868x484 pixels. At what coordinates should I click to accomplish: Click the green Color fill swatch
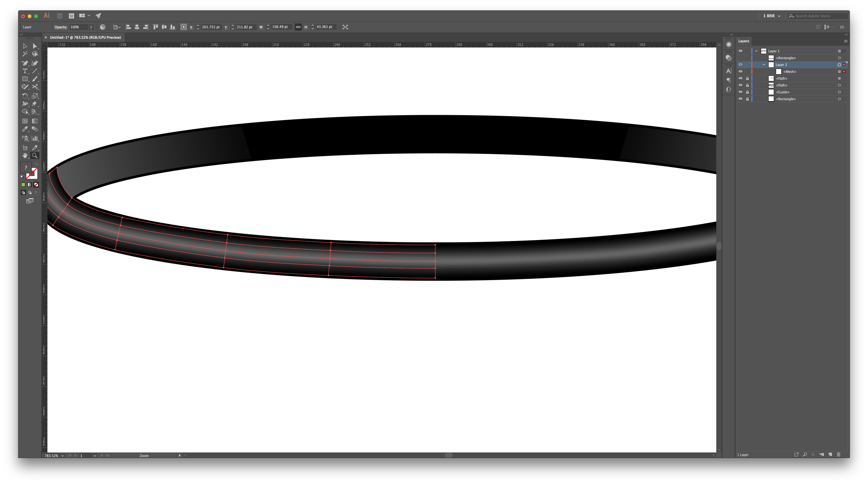point(23,184)
